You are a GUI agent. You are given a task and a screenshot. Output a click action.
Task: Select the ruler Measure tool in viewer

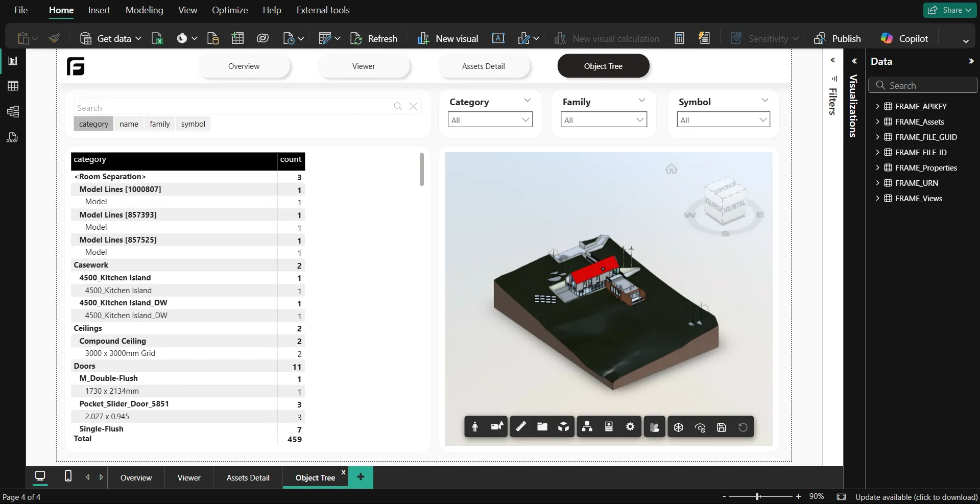click(521, 426)
